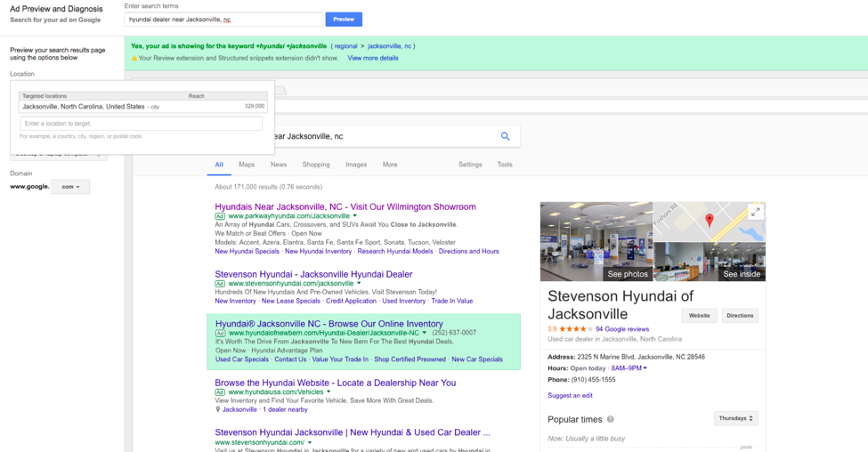Click the regional campaign link
868x452 pixels.
pos(346,46)
